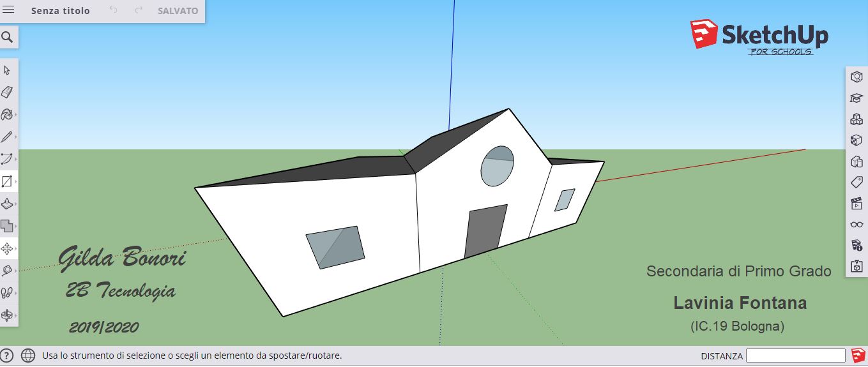Image resolution: width=868 pixels, height=367 pixels.
Task: Select the Line pencil tool
Action: (x=7, y=137)
